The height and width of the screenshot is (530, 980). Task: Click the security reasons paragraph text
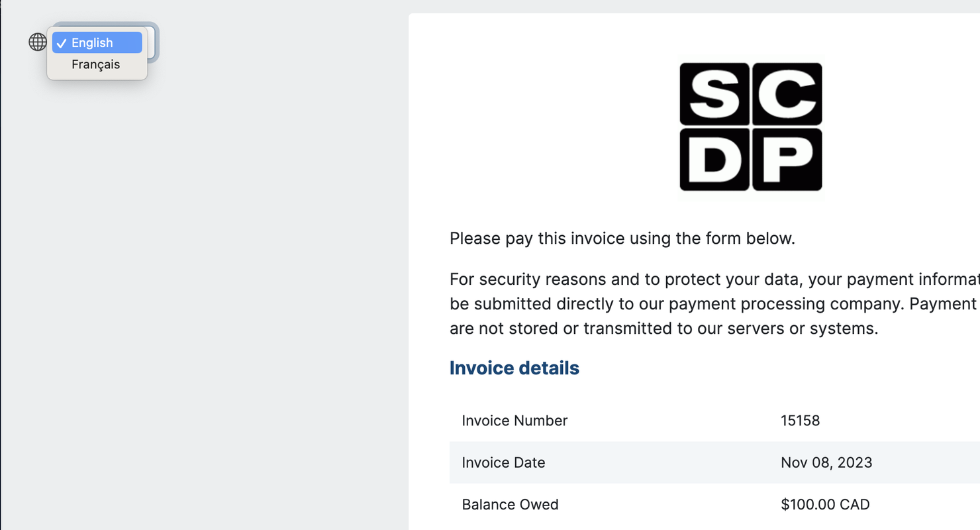pos(714,304)
